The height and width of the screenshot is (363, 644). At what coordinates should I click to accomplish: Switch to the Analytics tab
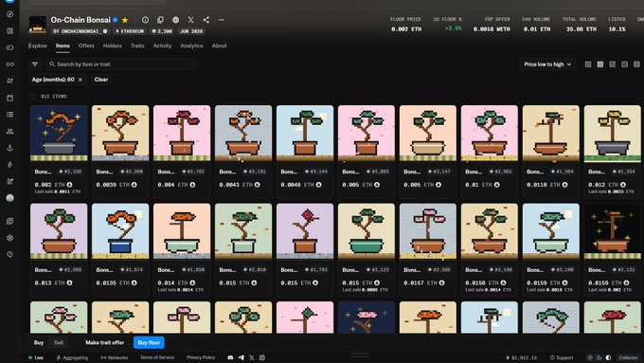click(192, 45)
